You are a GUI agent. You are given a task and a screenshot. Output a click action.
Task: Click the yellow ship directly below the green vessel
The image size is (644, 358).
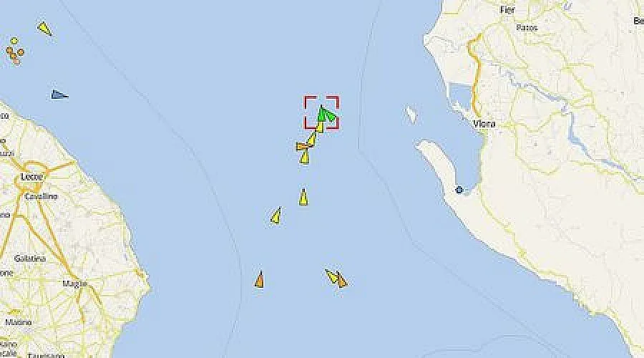point(320,127)
